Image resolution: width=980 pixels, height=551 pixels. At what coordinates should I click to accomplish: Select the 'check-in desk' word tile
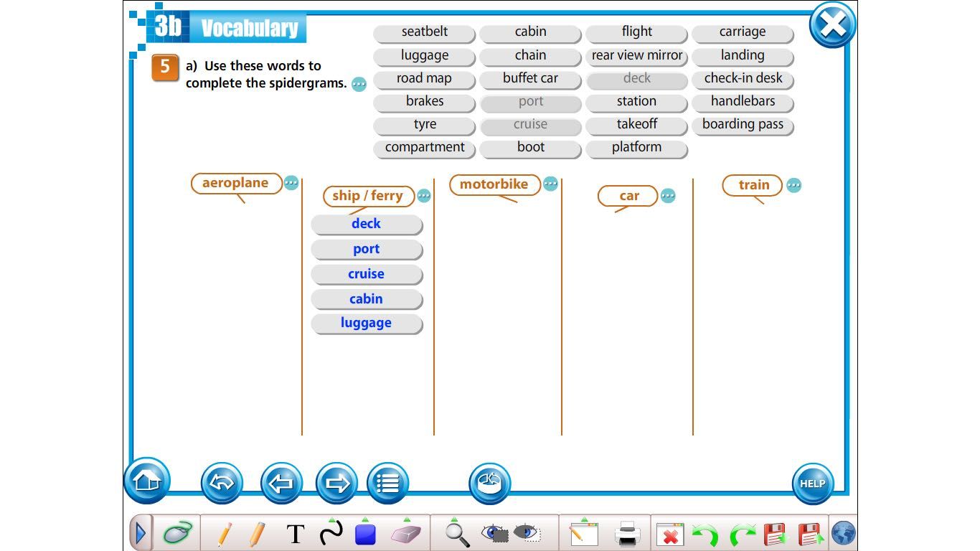coord(743,79)
